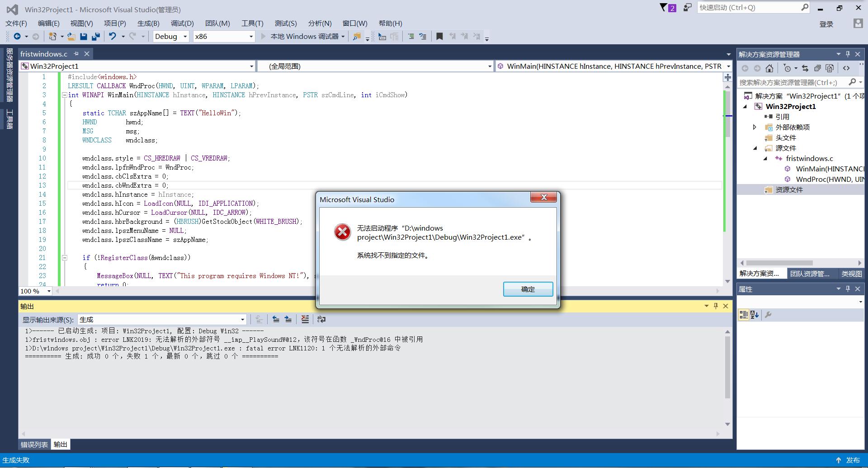Click the Alphabetical sort icon in Properties panel
Viewport: 868px width, 468px height.
coord(755,315)
